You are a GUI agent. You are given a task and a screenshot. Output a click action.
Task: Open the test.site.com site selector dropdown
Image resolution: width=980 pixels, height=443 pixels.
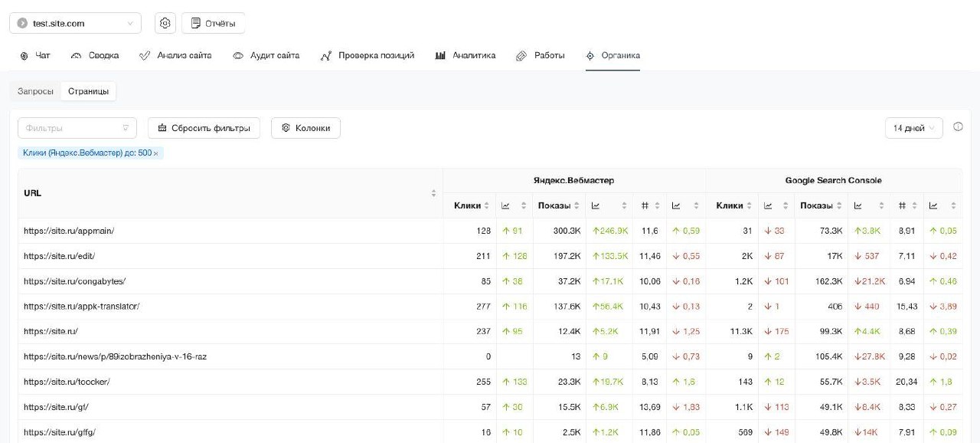tap(75, 24)
